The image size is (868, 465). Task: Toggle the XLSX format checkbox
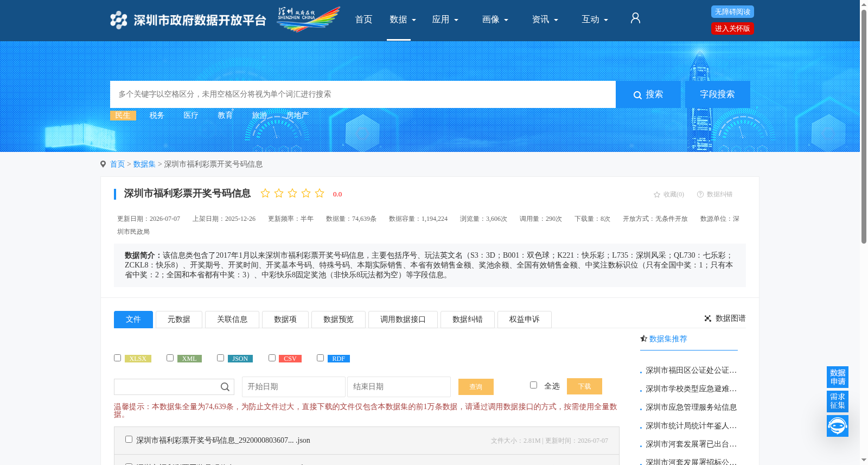tap(117, 358)
